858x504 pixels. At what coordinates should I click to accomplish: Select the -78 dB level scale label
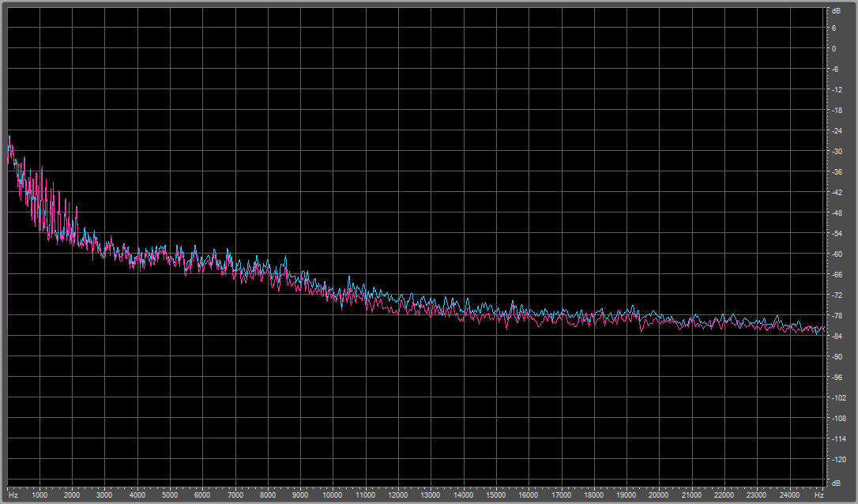(x=837, y=316)
